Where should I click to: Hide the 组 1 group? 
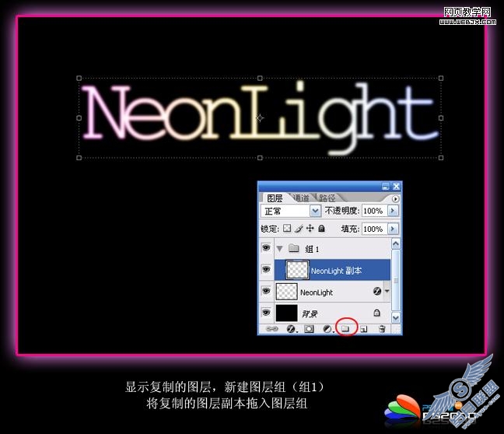coord(266,247)
